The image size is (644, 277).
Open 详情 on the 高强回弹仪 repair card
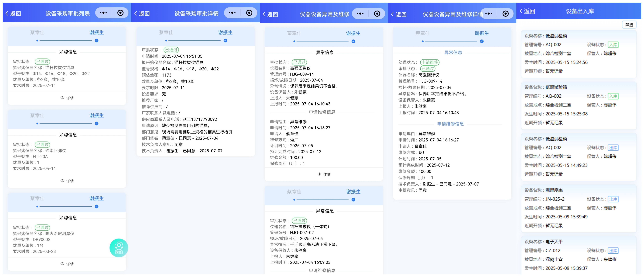tap(324, 174)
